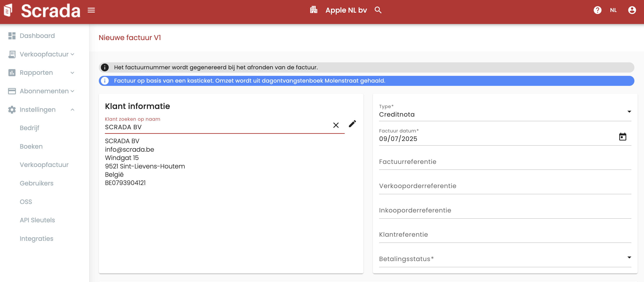
Task: Go to the Dashboard
Action: click(x=37, y=36)
